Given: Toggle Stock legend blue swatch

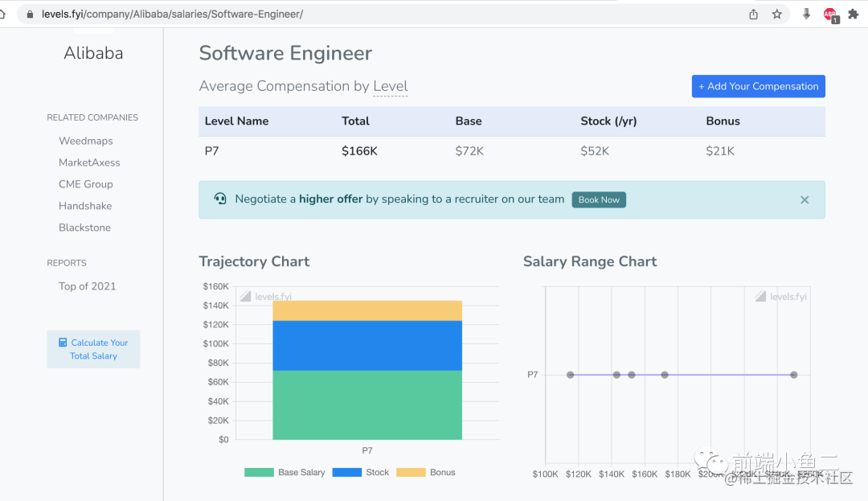Looking at the screenshot, I should [x=347, y=472].
